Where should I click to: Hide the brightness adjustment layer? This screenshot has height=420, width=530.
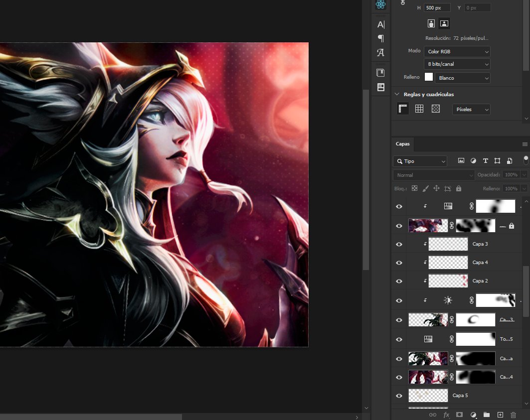pos(399,300)
